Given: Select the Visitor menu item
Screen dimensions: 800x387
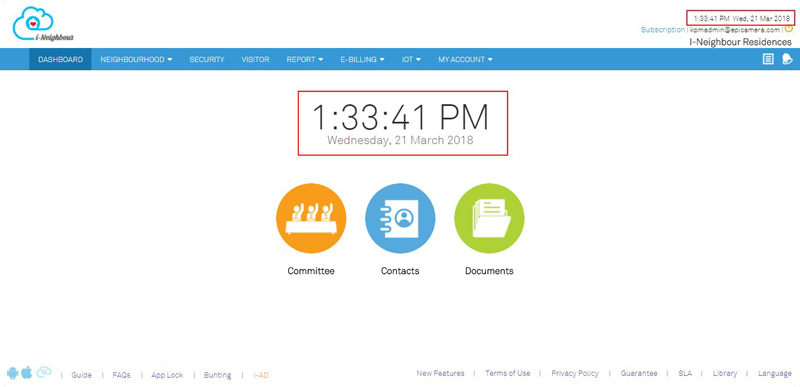Looking at the screenshot, I should (x=255, y=60).
